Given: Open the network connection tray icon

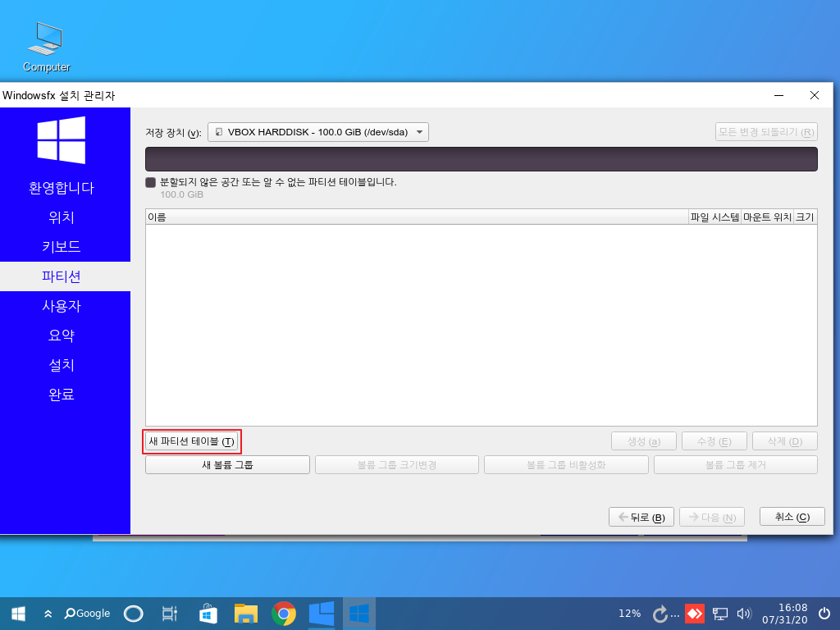Looking at the screenshot, I should 719,614.
